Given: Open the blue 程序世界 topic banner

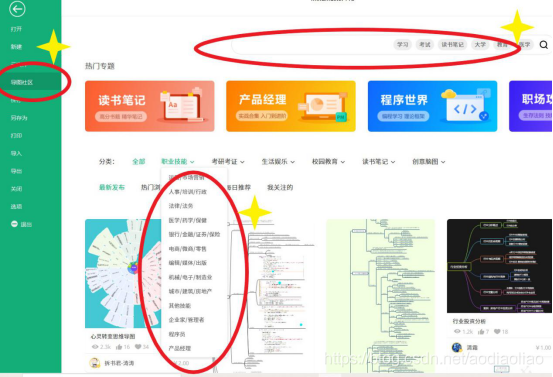Looking at the screenshot, I should tap(432, 106).
